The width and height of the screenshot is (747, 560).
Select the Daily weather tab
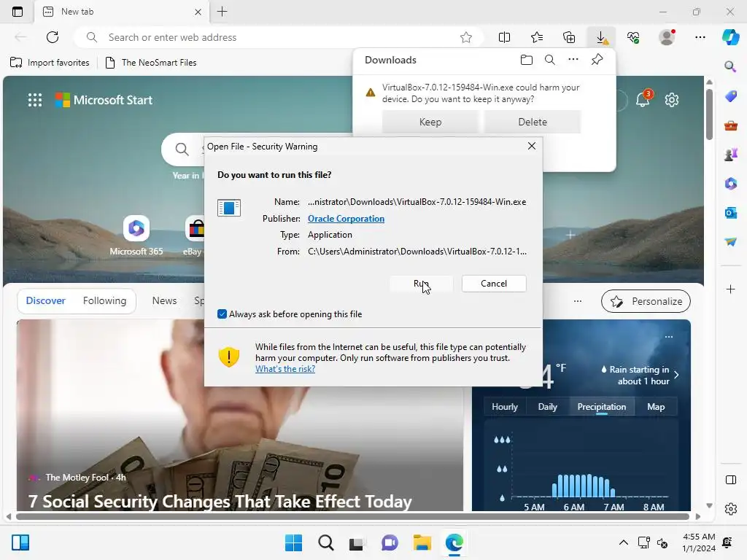pyautogui.click(x=547, y=407)
